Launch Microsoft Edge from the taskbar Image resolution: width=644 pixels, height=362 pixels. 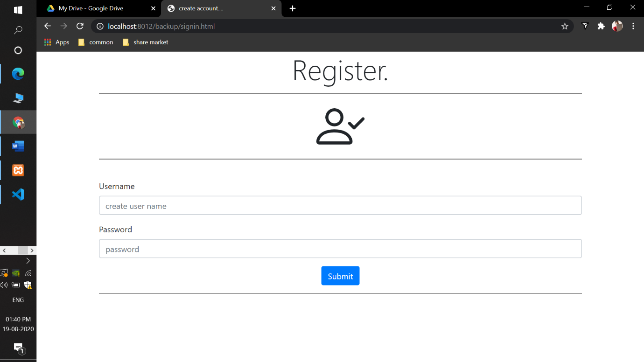point(18,73)
